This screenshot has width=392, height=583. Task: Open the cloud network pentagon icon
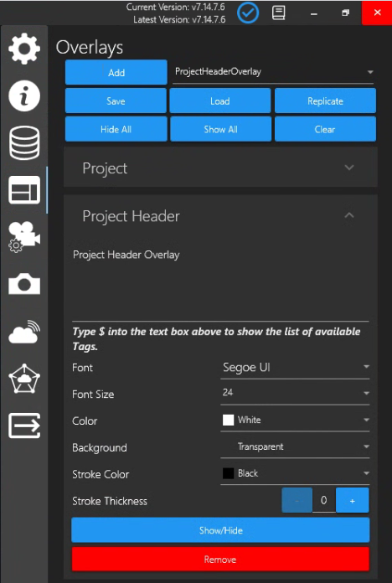pyautogui.click(x=24, y=379)
